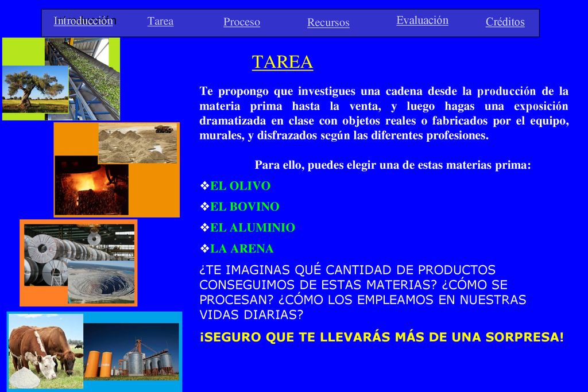
Task: Go to the Evaluación navigation link
Action: click(x=423, y=20)
